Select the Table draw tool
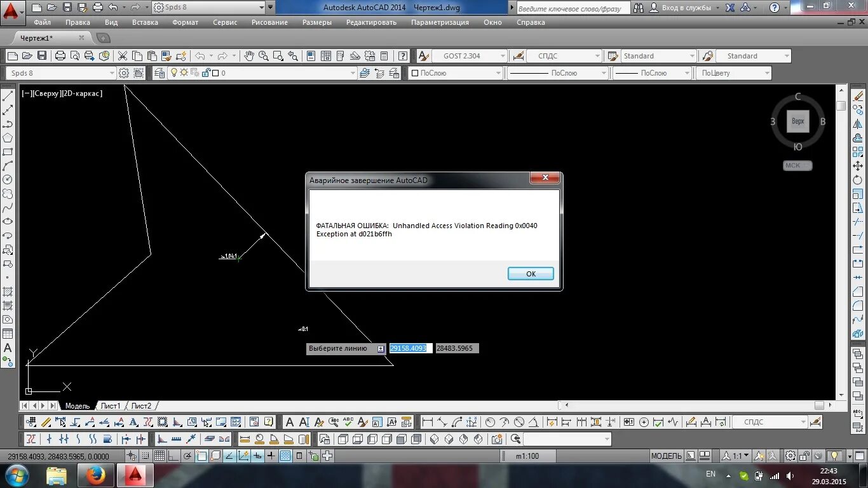 point(8,334)
